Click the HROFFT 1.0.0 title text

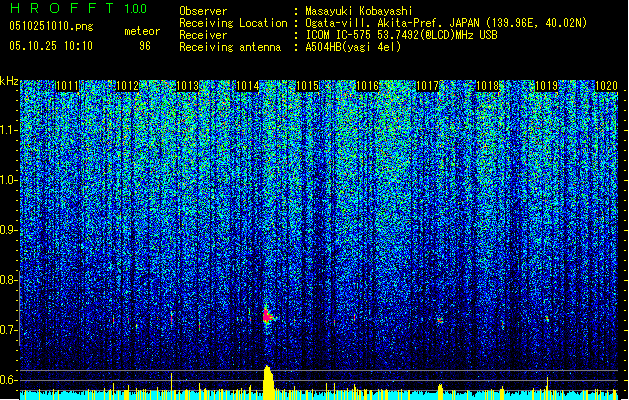78,8
